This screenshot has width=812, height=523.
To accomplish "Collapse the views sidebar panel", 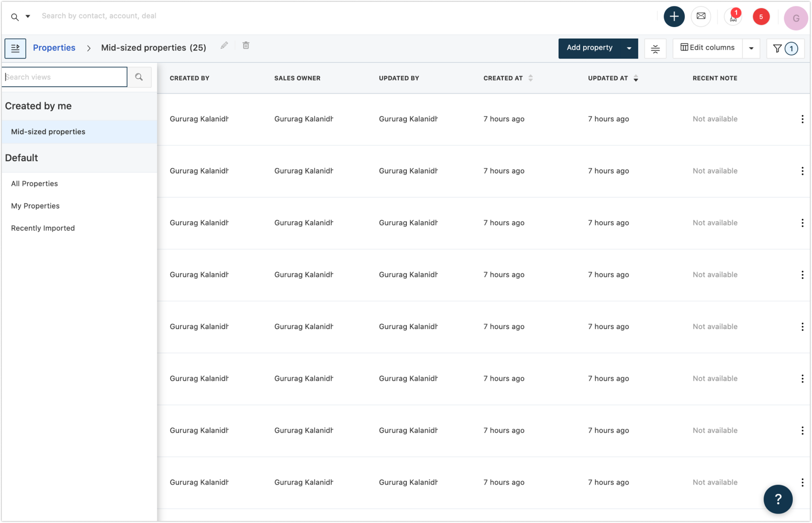I will coord(15,48).
